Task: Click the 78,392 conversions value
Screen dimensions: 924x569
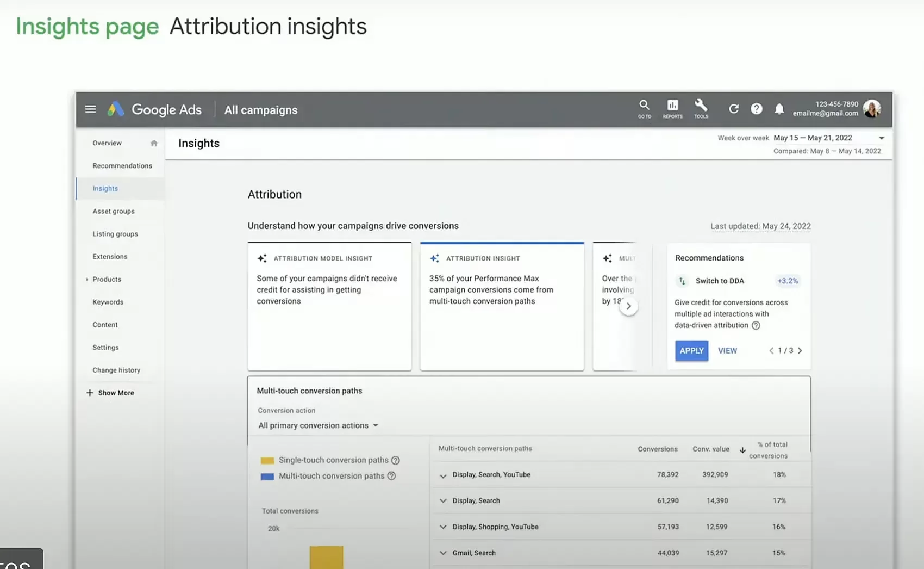Action: 668,474
